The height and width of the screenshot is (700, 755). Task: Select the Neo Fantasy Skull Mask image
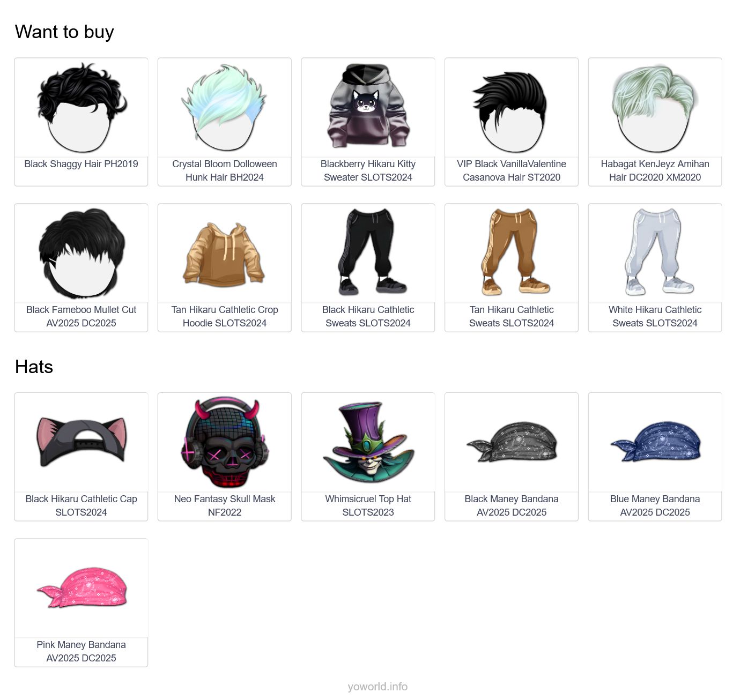click(x=225, y=442)
